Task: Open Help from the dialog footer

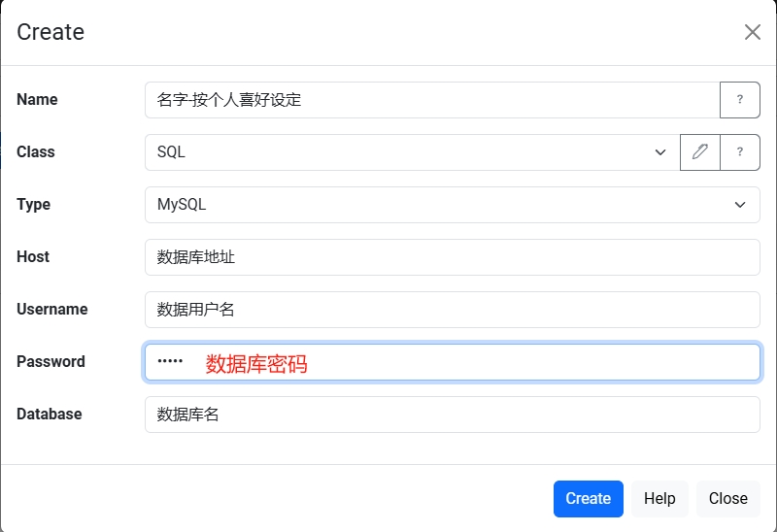Action: click(x=659, y=499)
